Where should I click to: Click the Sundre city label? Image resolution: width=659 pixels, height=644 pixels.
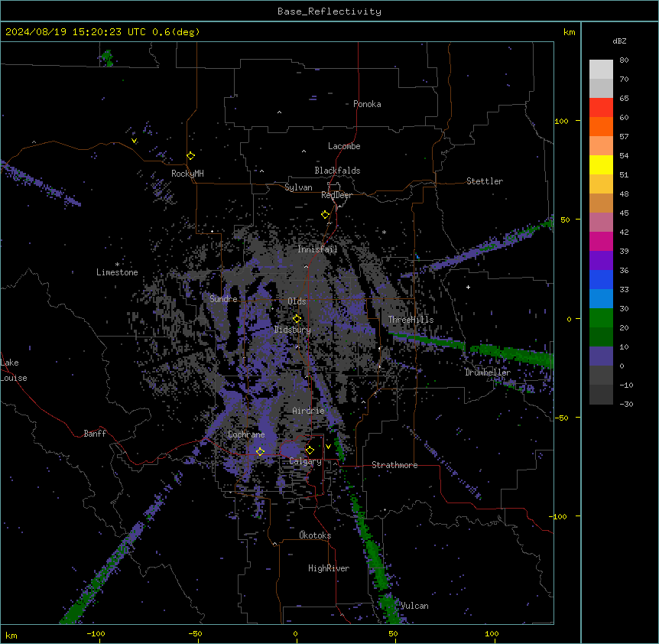pos(223,299)
